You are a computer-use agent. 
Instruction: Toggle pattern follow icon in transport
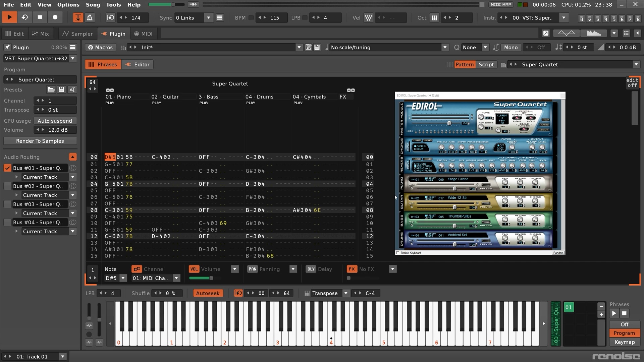[78, 17]
